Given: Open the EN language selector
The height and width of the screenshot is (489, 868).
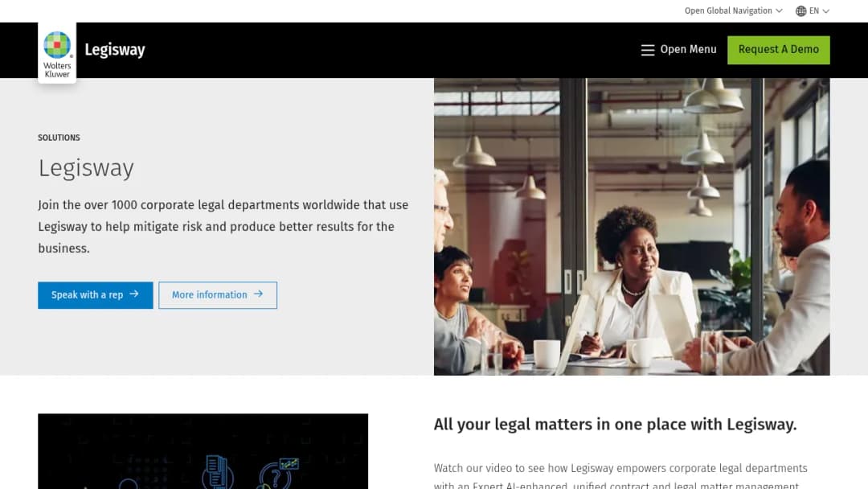Looking at the screenshot, I should coord(813,11).
